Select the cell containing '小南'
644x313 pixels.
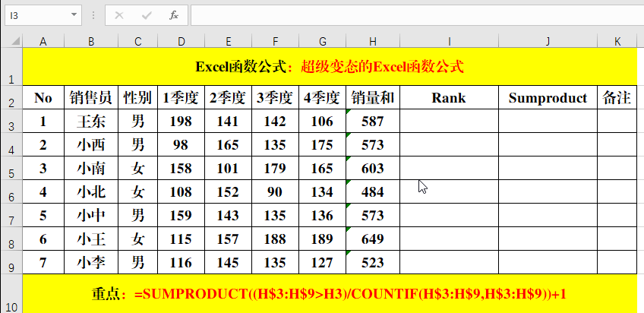pos(91,168)
